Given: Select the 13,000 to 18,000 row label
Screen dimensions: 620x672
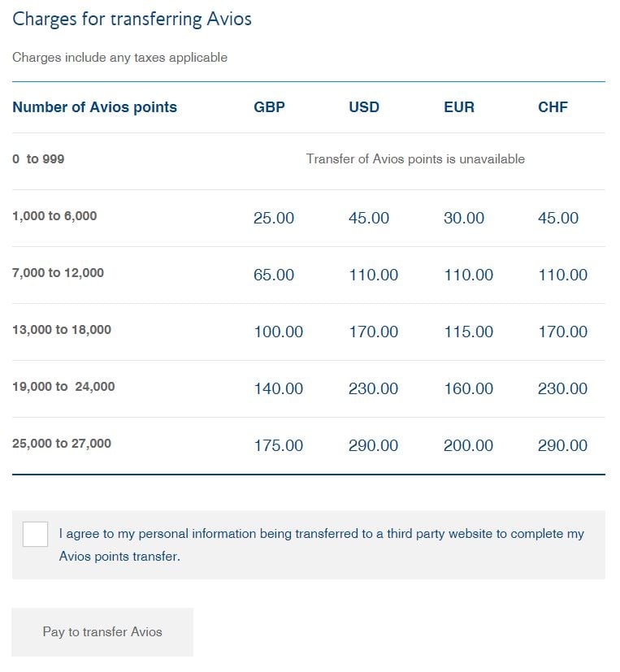Looking at the screenshot, I should click(62, 330).
